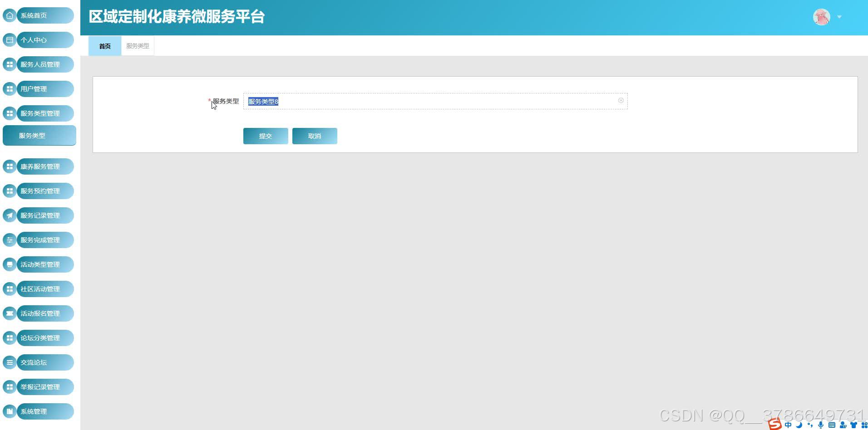Click the icon beside 活动类型管理
Image resolution: width=868 pixels, height=430 pixels.
pyautogui.click(x=10, y=264)
